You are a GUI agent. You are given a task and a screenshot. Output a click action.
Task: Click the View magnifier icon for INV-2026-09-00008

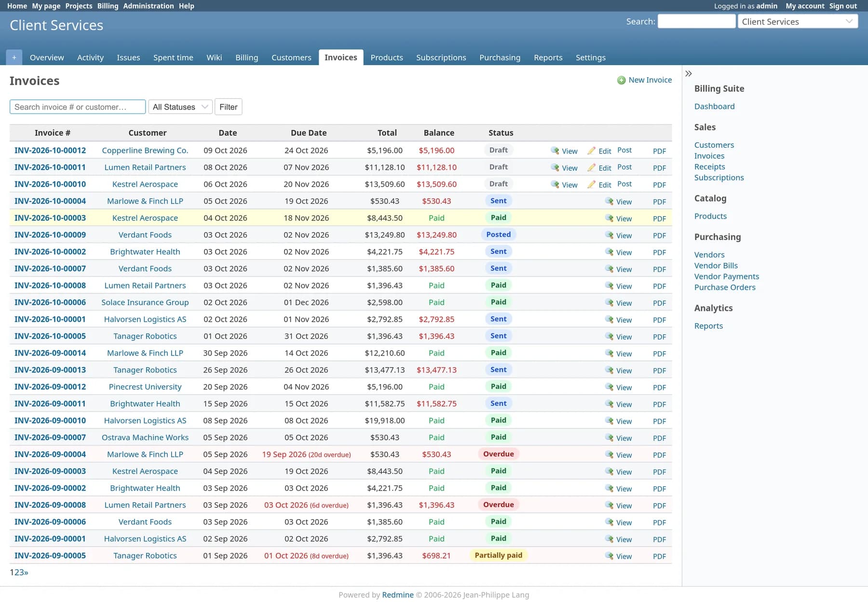[610, 505]
